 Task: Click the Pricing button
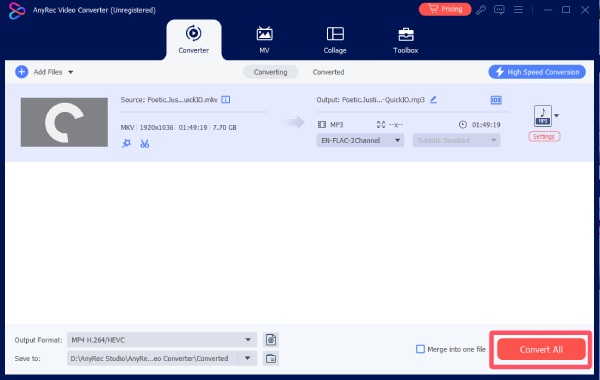pos(445,9)
